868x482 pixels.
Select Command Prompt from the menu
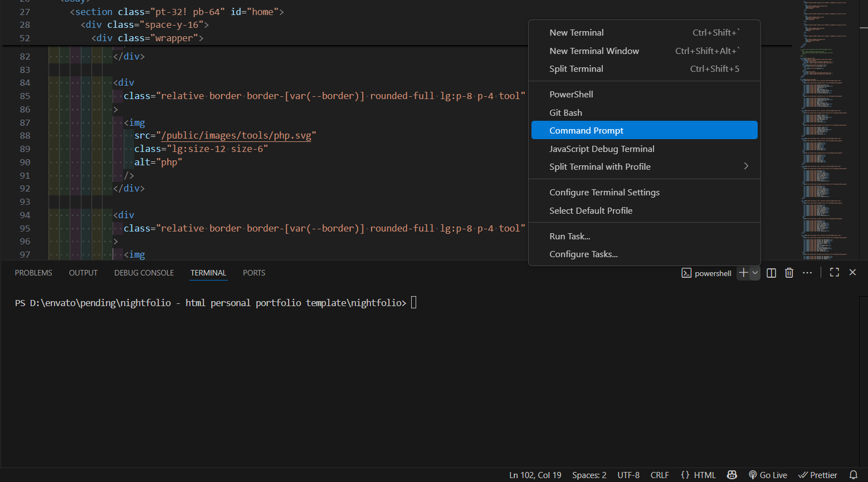586,130
